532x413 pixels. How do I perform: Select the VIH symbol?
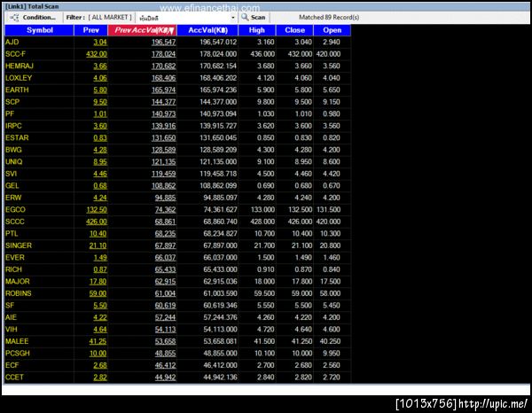pyautogui.click(x=12, y=329)
